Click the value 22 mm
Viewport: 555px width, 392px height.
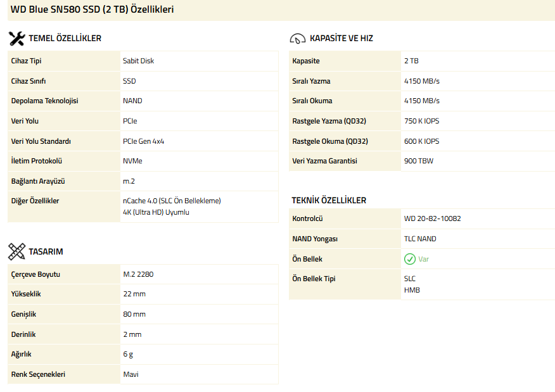(134, 294)
